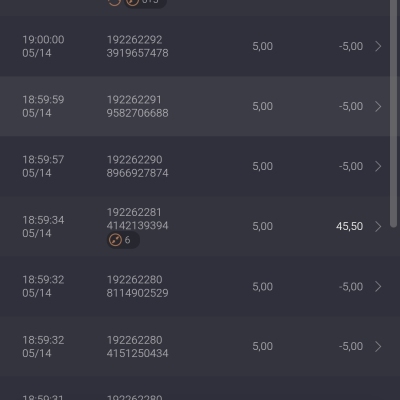Click the ID number 3919657478
The height and width of the screenshot is (400, 400).
(138, 53)
